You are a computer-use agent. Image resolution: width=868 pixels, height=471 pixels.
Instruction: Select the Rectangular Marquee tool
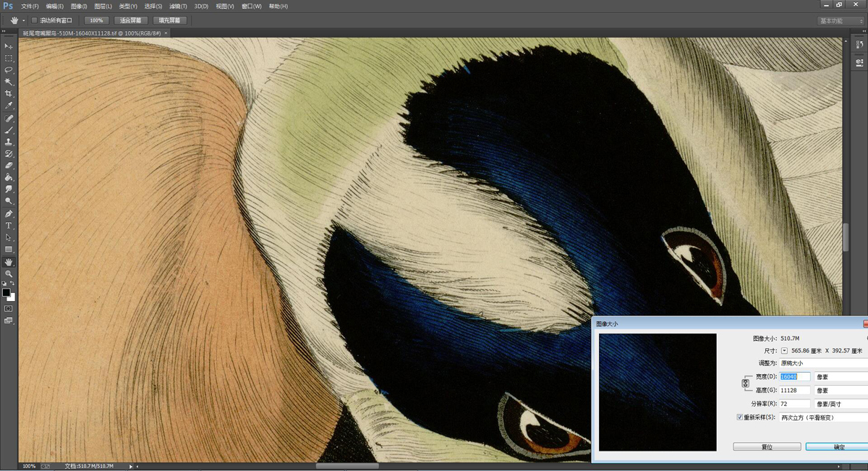pyautogui.click(x=9, y=58)
